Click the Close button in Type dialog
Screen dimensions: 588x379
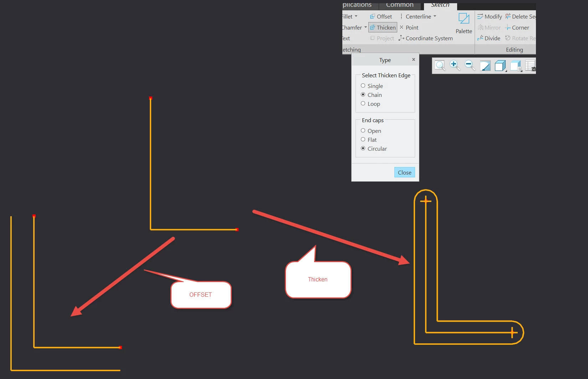coord(405,172)
